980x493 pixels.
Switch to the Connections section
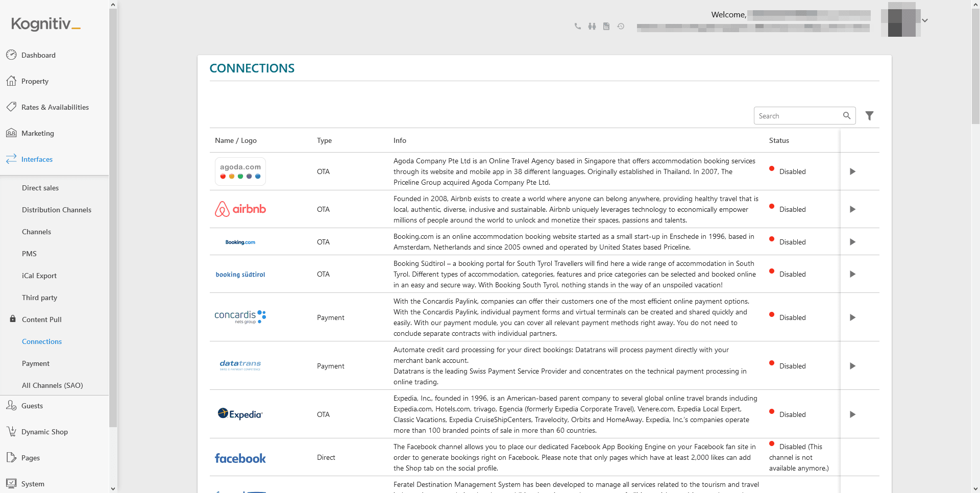[x=41, y=341]
